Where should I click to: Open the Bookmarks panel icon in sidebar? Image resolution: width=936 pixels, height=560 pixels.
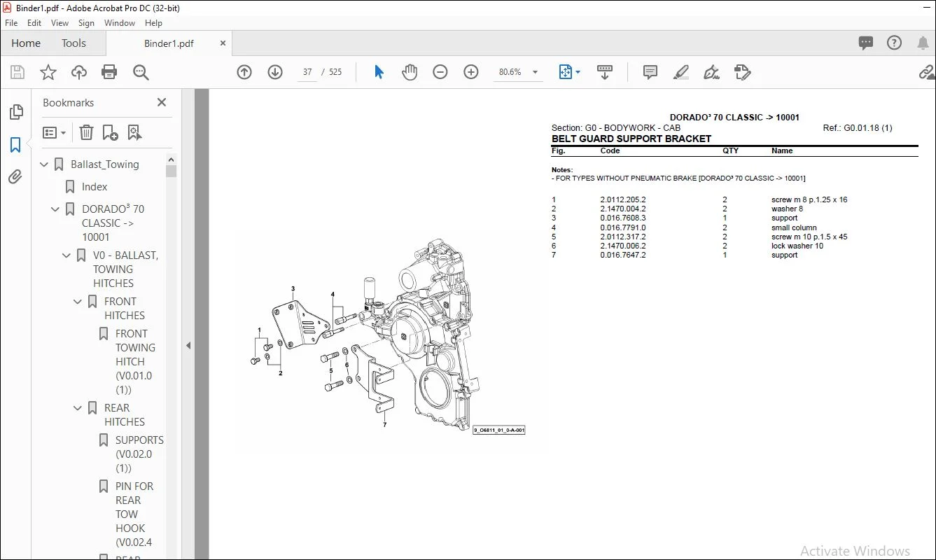tap(15, 145)
